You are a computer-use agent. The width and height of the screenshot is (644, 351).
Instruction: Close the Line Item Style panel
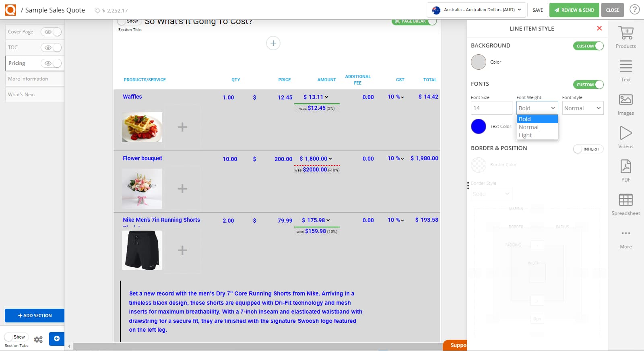click(x=599, y=28)
